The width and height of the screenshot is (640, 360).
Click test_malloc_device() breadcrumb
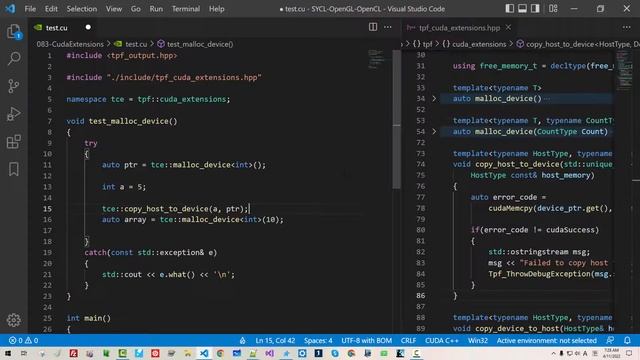[200, 44]
